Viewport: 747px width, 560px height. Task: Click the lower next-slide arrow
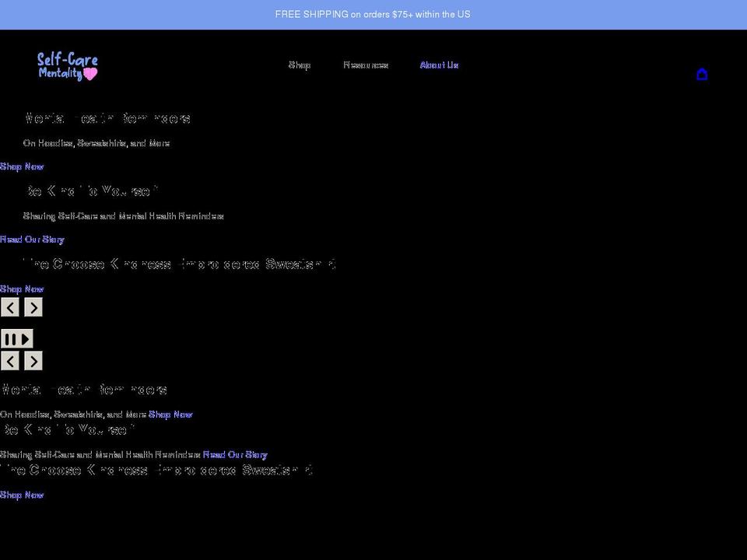(x=33, y=360)
